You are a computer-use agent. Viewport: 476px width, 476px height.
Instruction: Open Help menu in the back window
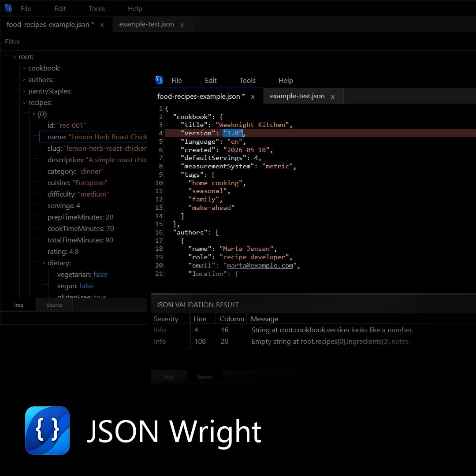pos(135,8)
